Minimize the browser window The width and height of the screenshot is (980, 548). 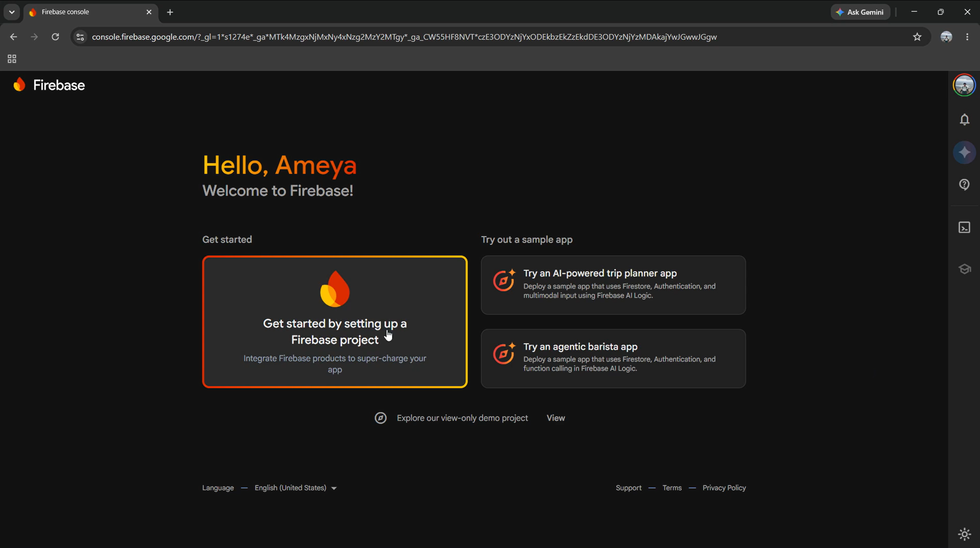(x=914, y=12)
